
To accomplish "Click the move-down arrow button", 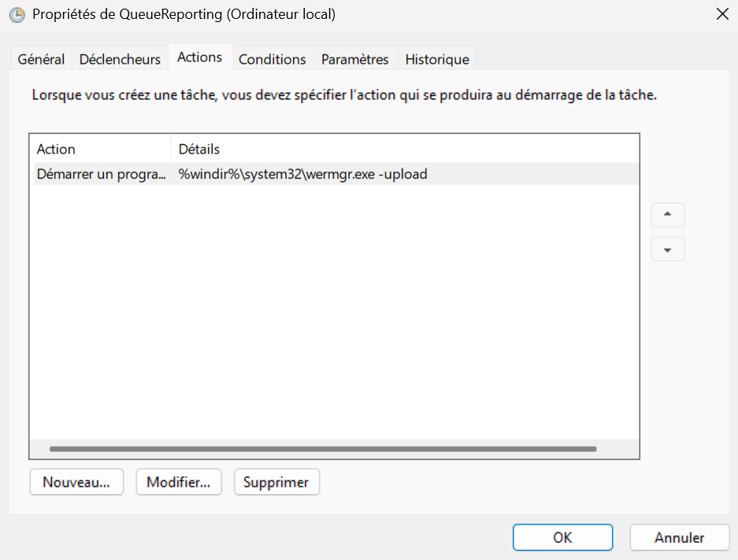I will (667, 249).
